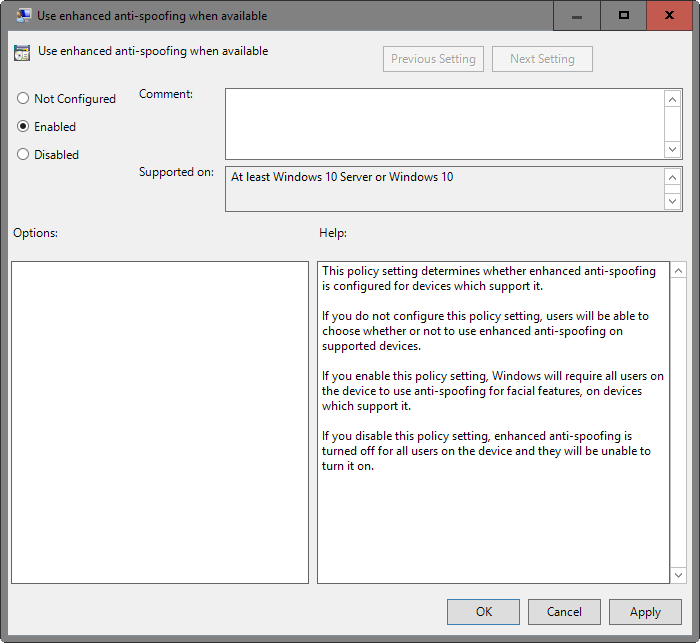Click the Previous Setting button

[433, 59]
